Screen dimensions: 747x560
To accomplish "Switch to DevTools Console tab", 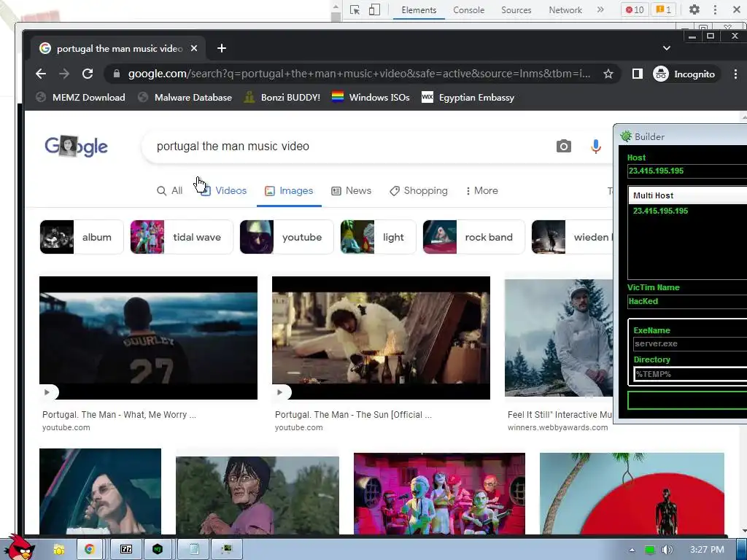I will tap(469, 10).
